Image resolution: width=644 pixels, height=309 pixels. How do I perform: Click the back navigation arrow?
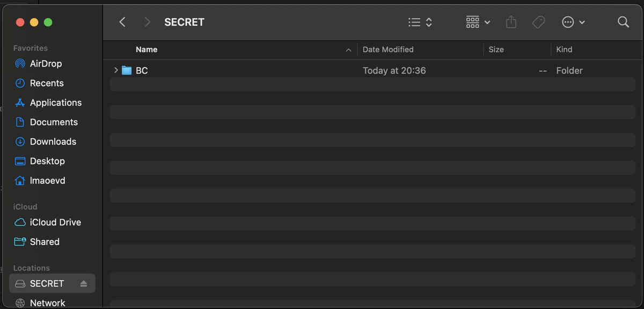point(122,22)
